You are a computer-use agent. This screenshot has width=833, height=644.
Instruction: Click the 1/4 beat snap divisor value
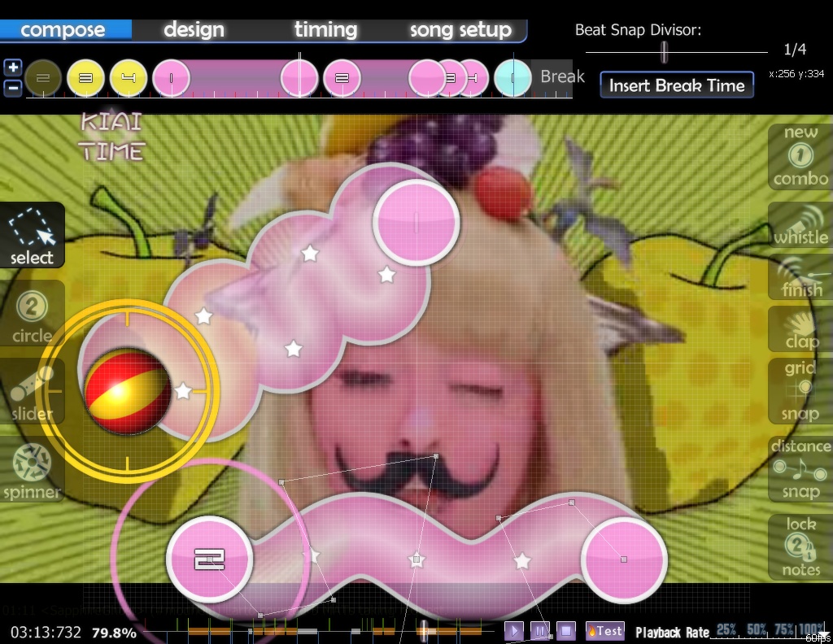[795, 50]
